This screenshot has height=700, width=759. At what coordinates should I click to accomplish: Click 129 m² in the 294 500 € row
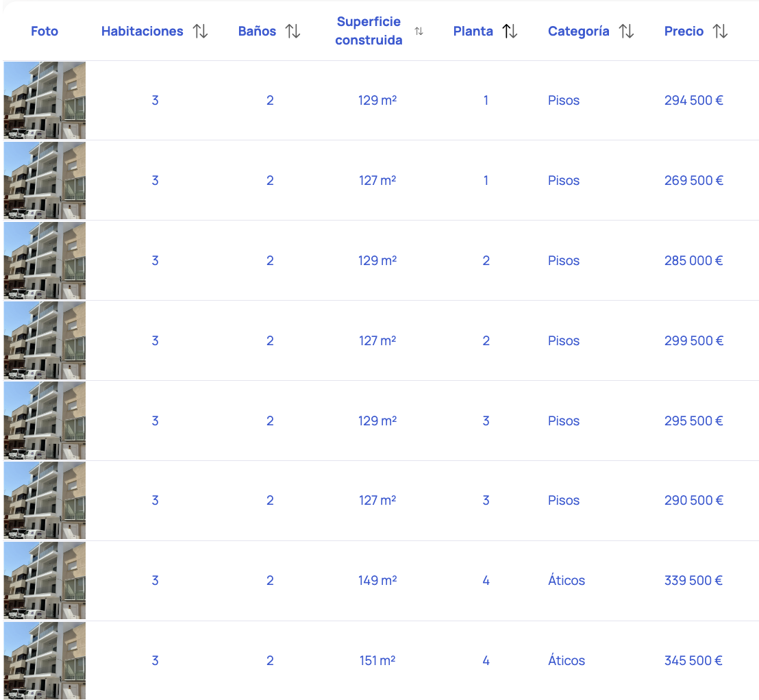pyautogui.click(x=377, y=101)
